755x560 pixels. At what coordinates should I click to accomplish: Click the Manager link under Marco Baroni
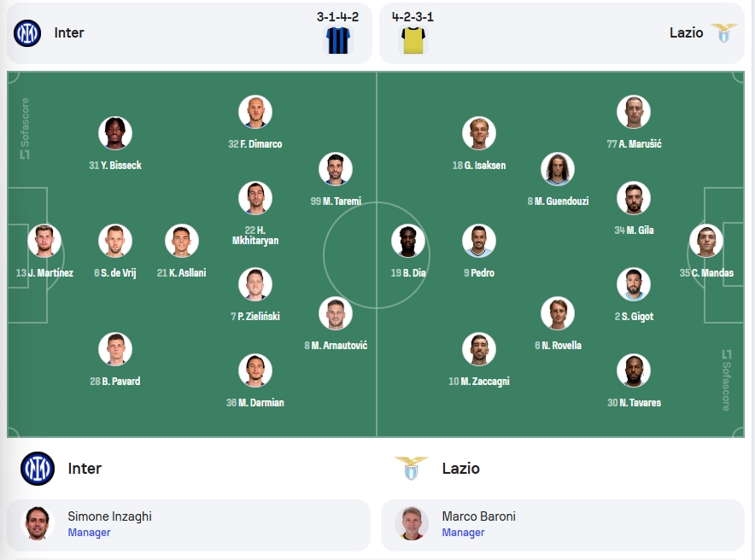pyautogui.click(x=463, y=533)
